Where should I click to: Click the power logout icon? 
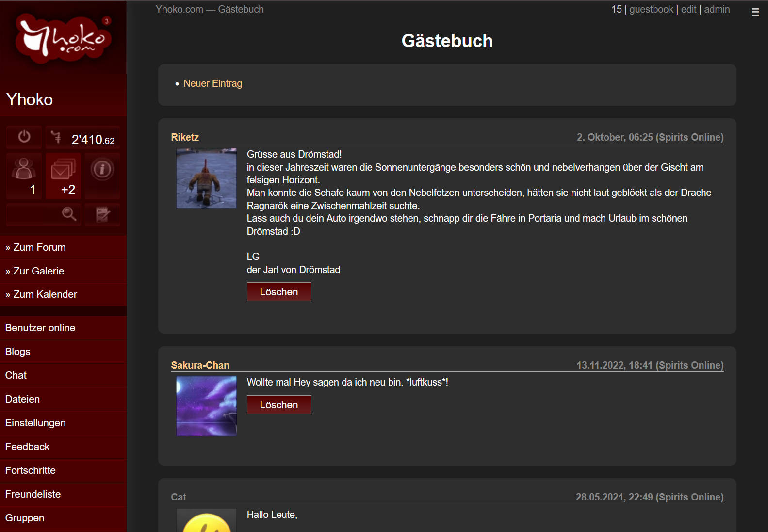24,137
